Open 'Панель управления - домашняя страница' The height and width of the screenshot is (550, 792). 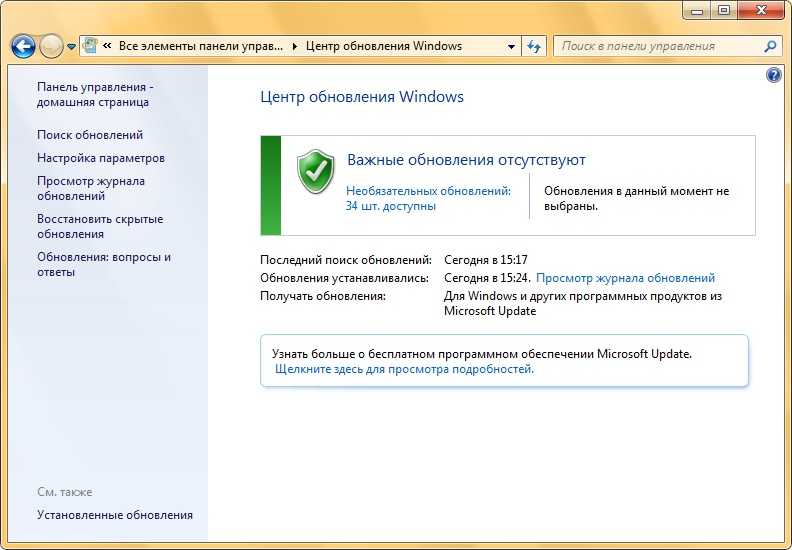coord(95,94)
